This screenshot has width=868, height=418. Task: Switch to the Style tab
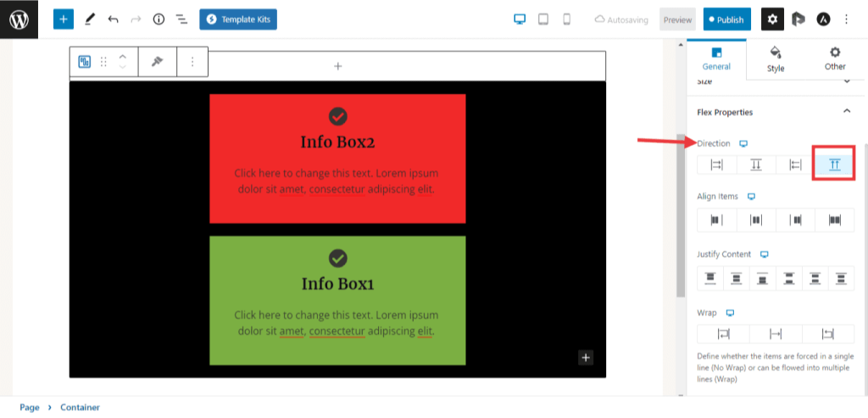pos(776,59)
